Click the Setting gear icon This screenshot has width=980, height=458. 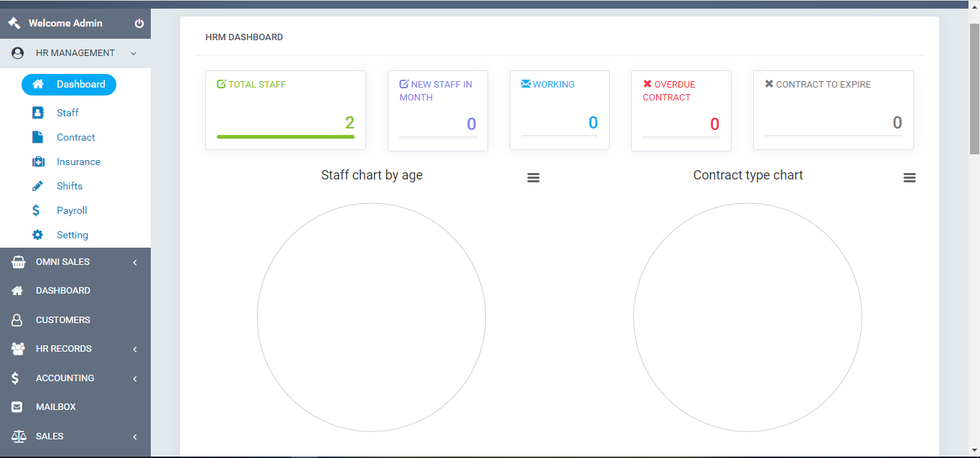tap(38, 235)
